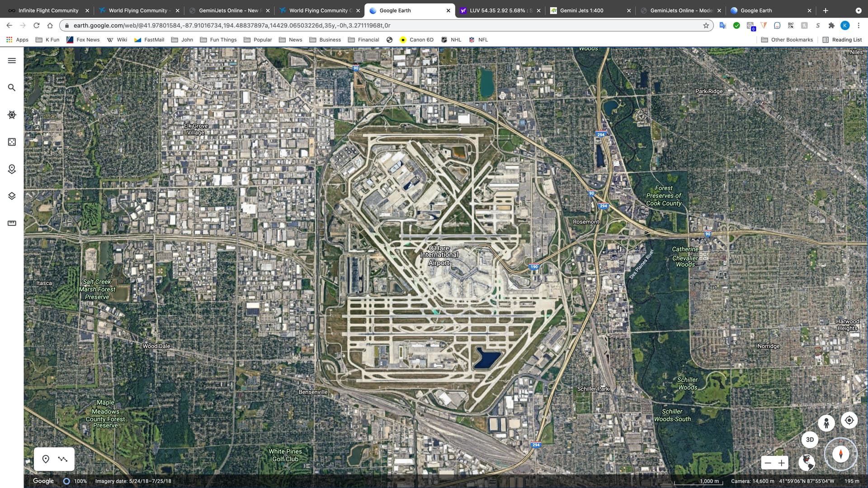The height and width of the screenshot is (488, 868).
Task: Click the O'Hare International Airport label
Action: (x=439, y=255)
